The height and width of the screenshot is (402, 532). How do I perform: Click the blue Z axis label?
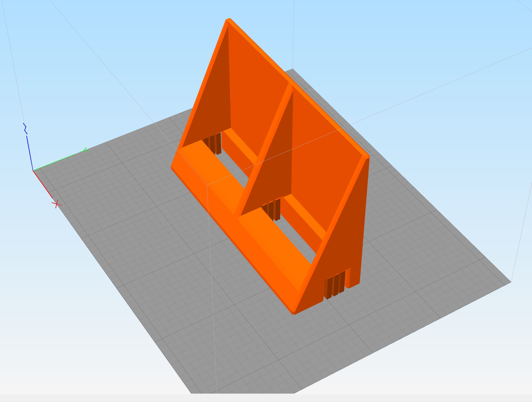pos(25,129)
